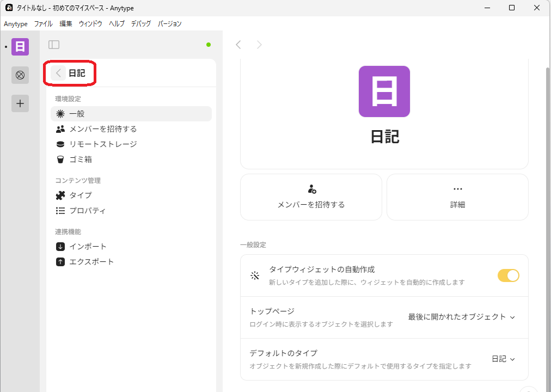Open リモートストレージ settings
Viewport: 551px width, 392px height.
tap(131, 144)
